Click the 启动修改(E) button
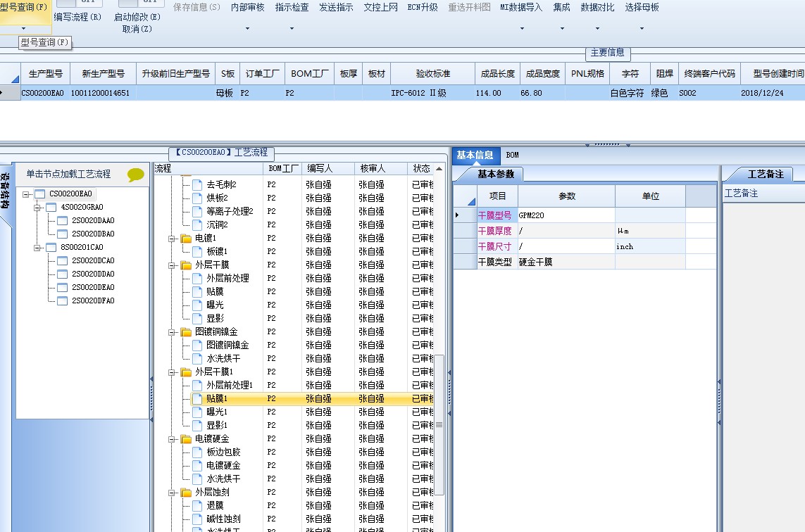 tap(137, 17)
